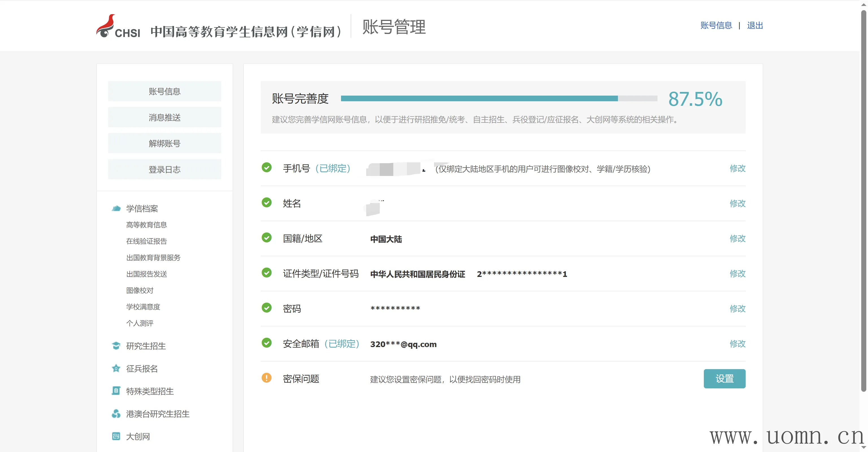Click the page vertical scrollbar
868x452 pixels.
(863, 203)
